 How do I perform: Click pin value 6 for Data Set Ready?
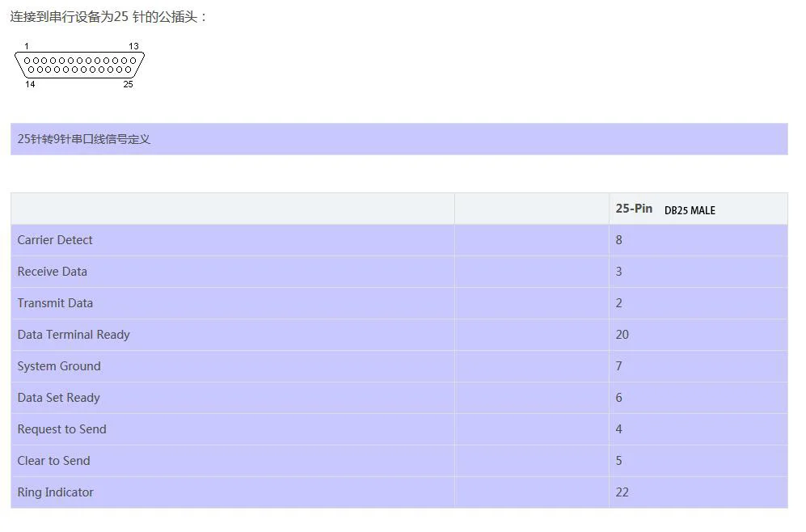619,398
